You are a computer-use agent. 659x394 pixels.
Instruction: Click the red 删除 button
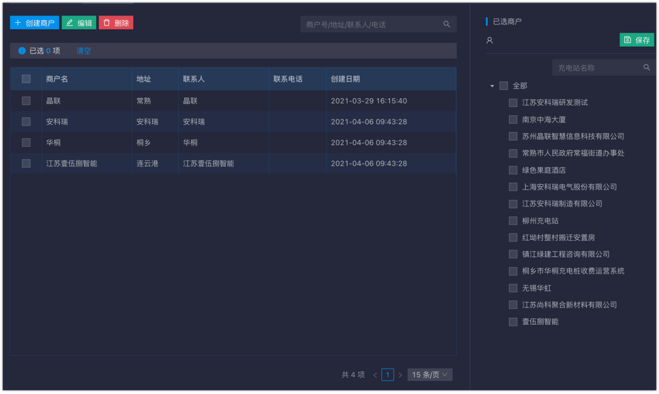pyautogui.click(x=116, y=23)
